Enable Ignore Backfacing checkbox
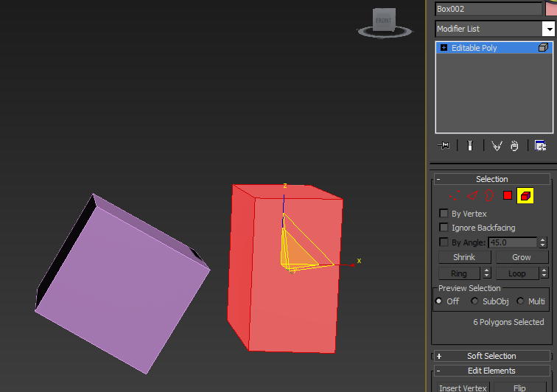This screenshot has width=557, height=392. [x=444, y=228]
